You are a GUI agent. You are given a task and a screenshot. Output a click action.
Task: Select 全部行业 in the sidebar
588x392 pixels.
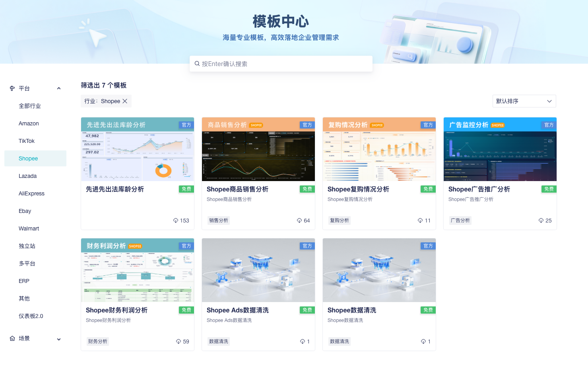[30, 106]
